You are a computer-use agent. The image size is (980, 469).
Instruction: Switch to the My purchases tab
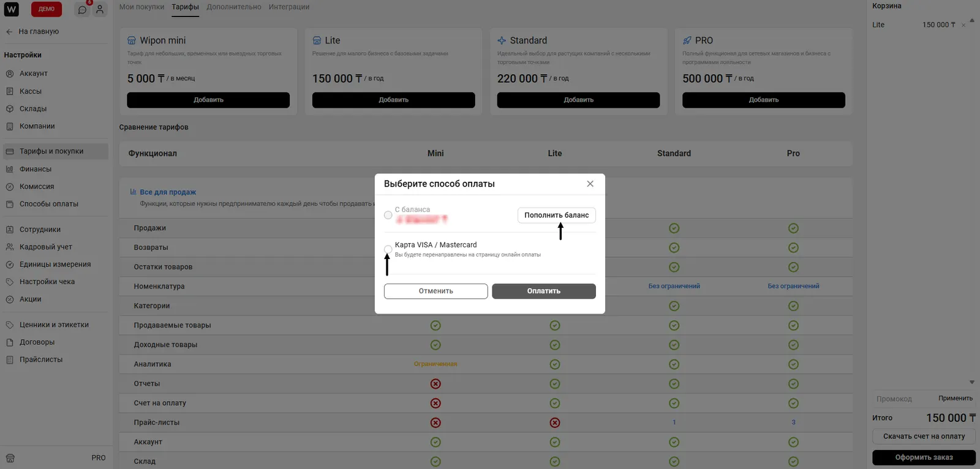click(141, 7)
